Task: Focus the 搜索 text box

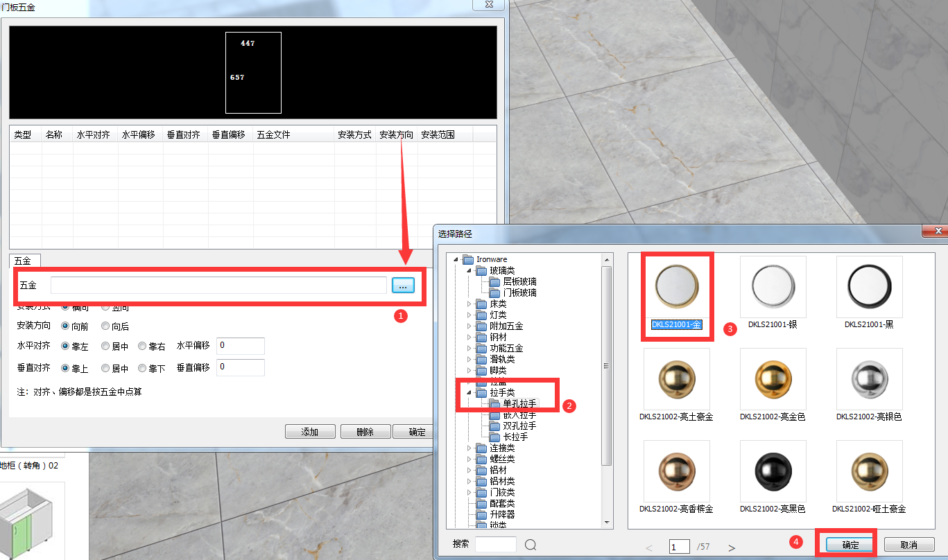Action: [496, 544]
